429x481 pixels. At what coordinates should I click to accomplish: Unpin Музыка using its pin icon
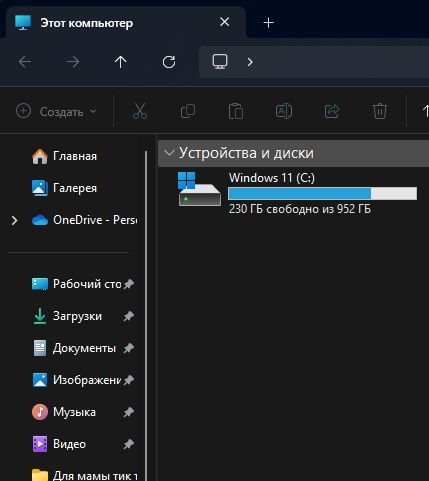coord(129,412)
